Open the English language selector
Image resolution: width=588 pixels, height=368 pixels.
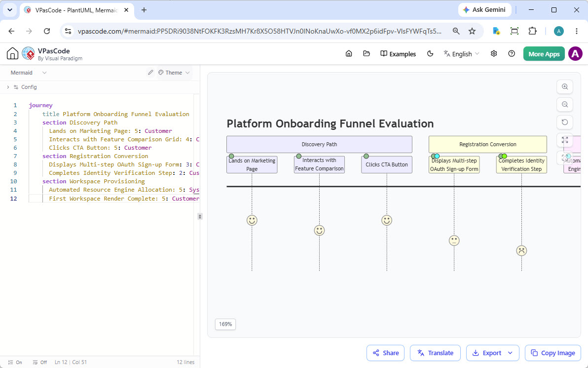click(461, 54)
